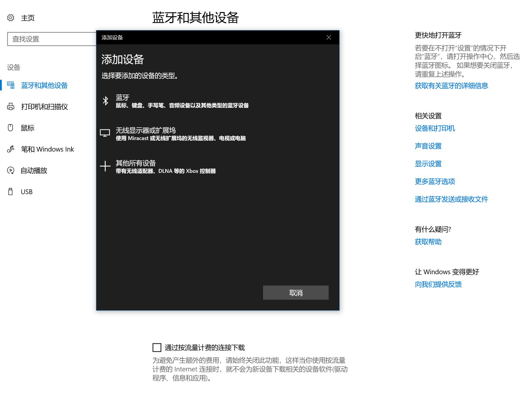Click the Bluetooth symbol icon in dialog
This screenshot has width=532, height=399.
(106, 101)
